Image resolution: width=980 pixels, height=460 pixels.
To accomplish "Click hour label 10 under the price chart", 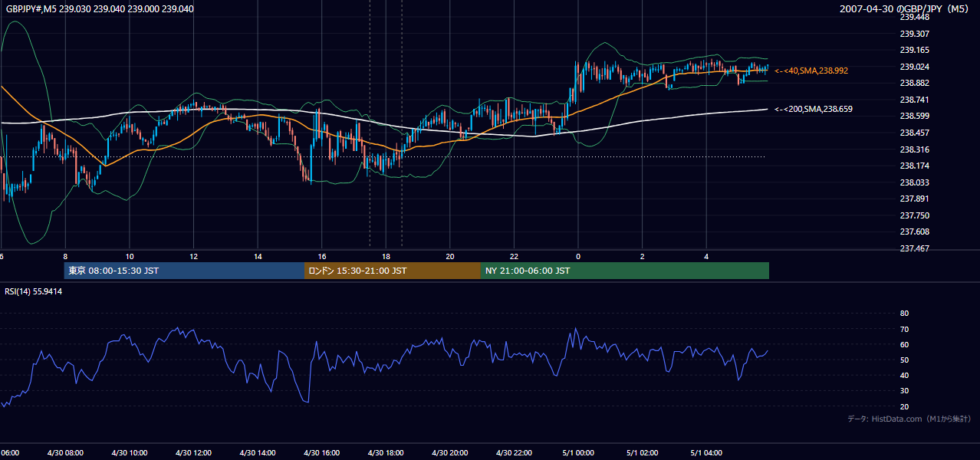I will coord(130,256).
